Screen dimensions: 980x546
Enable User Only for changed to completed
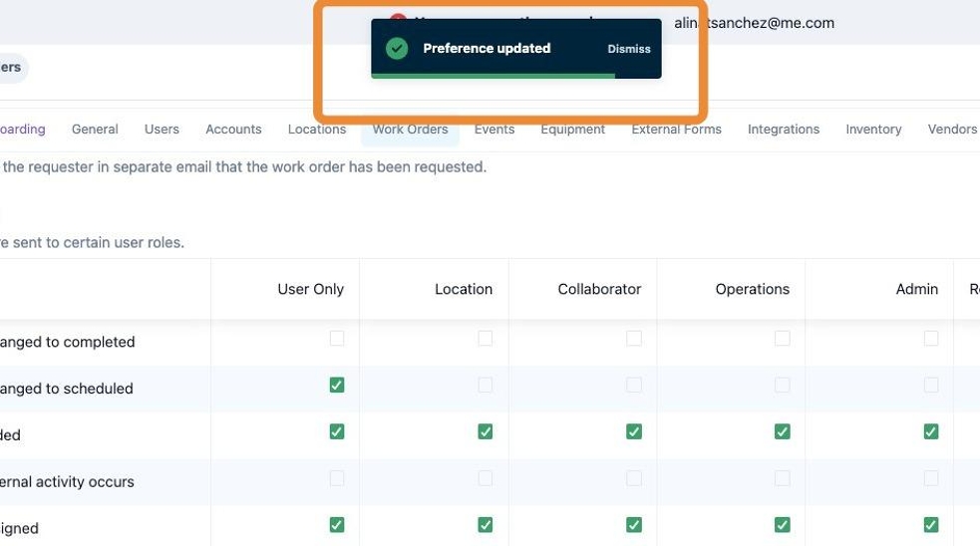(x=337, y=338)
